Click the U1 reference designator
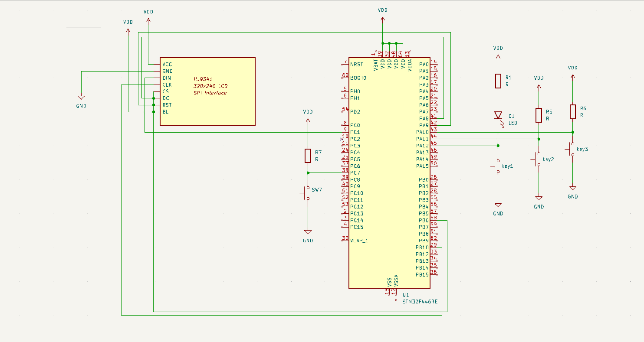This screenshot has height=342, width=644. click(x=406, y=294)
